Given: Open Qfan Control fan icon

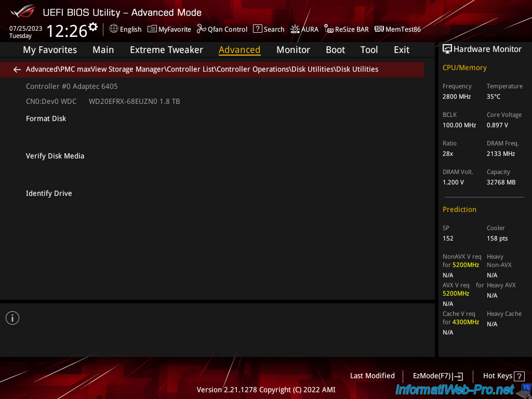Looking at the screenshot, I should point(201,29).
